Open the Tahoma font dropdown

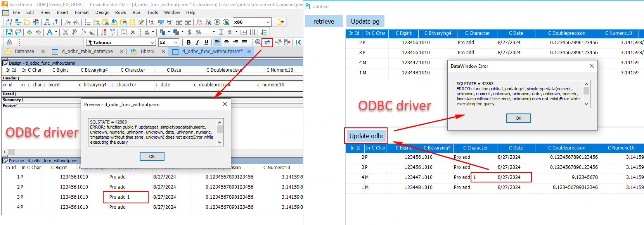click(x=152, y=42)
